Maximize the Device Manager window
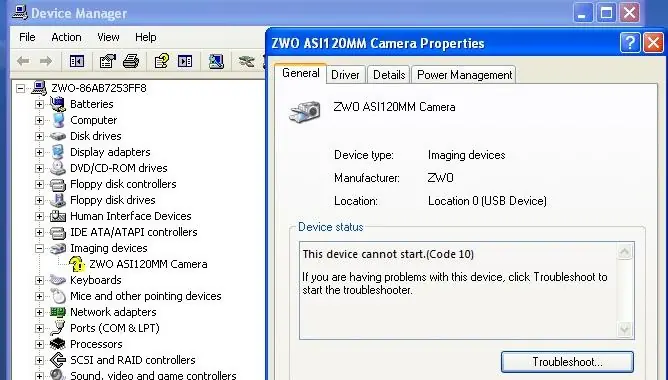668x380 pixels. [606, 12]
